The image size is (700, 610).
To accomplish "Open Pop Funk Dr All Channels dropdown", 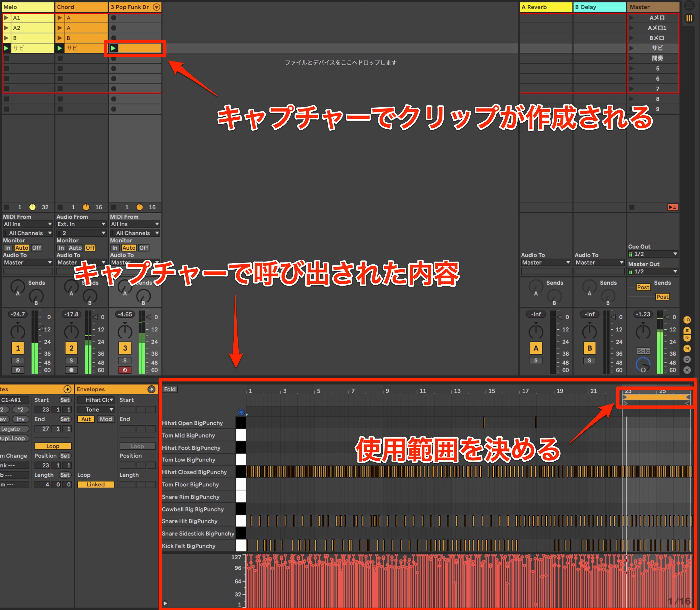I will (x=135, y=233).
